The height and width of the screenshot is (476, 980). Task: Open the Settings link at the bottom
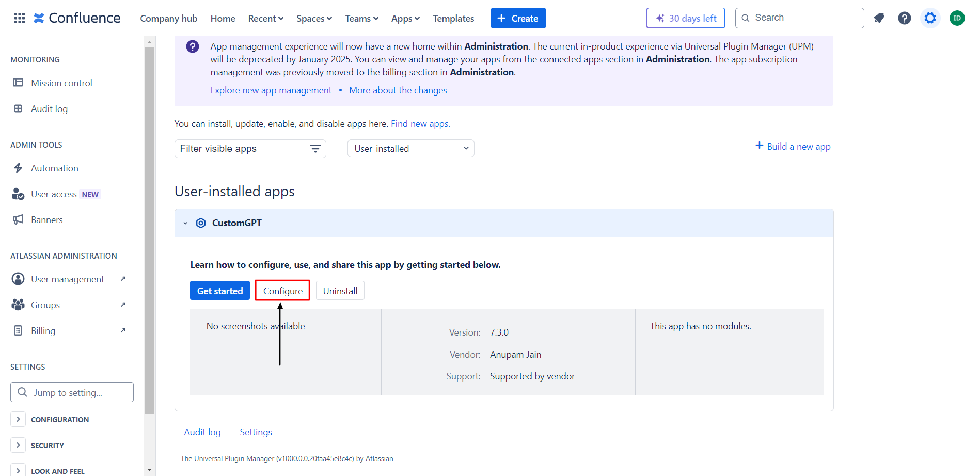(x=256, y=432)
